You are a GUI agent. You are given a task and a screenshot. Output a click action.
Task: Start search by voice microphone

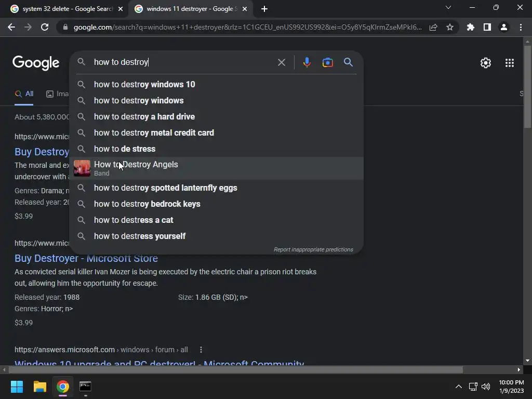[307, 62]
